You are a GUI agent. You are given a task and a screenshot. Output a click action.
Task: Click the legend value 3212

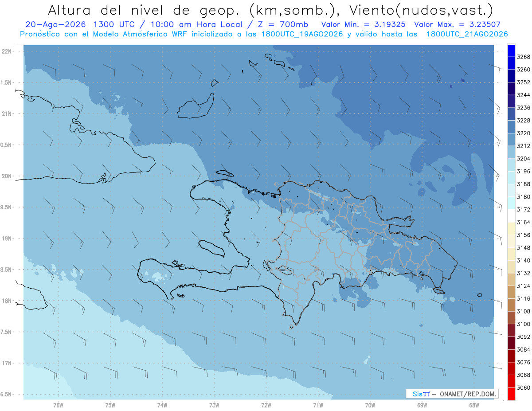click(524, 146)
